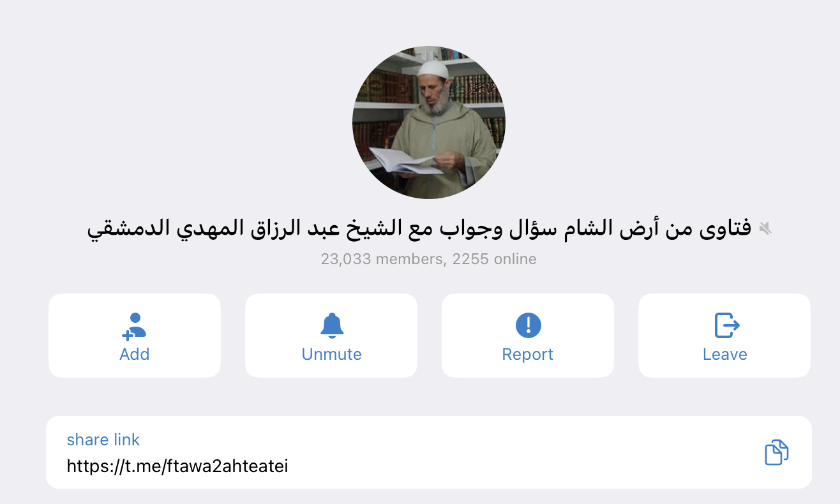Hit the Leave text label

[724, 354]
